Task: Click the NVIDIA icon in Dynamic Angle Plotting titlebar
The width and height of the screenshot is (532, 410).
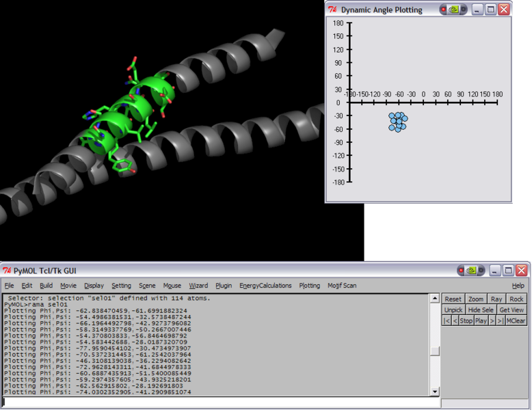Action: (x=453, y=10)
